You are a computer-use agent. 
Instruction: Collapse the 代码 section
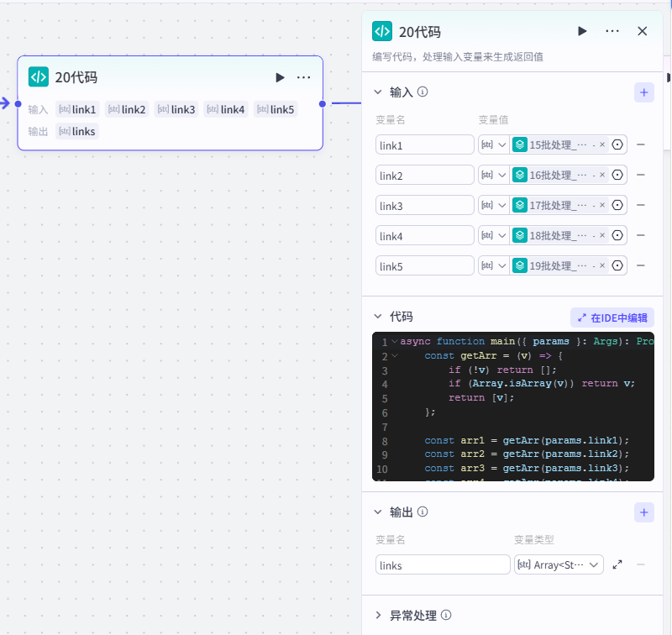378,317
